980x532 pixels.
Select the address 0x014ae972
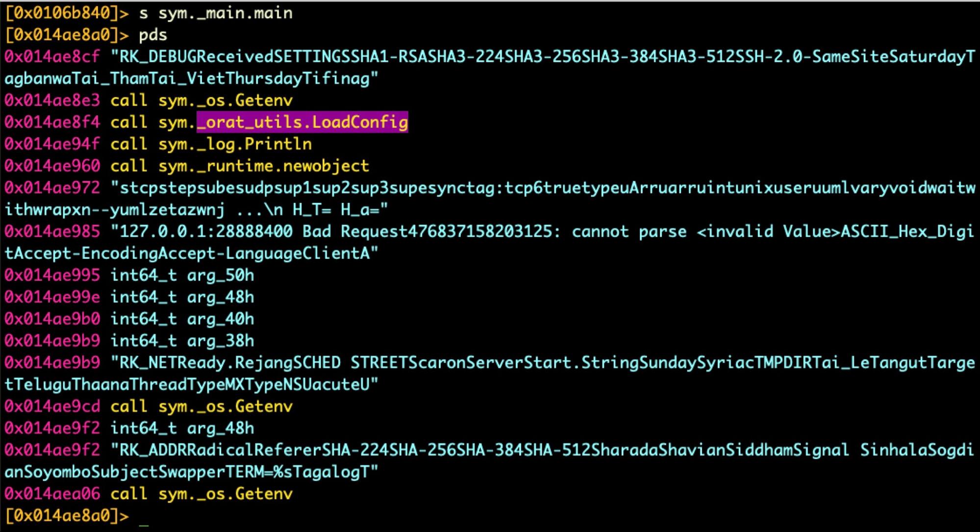point(52,188)
